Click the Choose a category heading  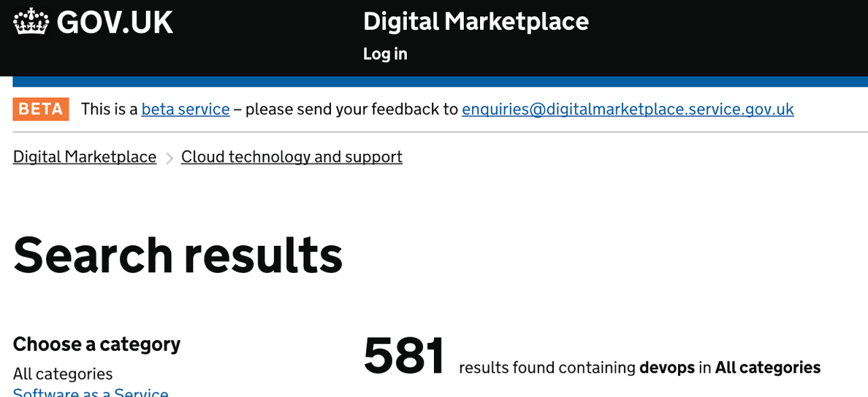coord(96,344)
